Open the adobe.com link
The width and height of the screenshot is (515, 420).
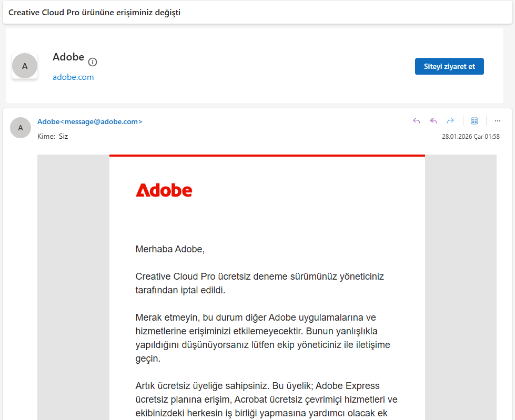click(x=73, y=77)
